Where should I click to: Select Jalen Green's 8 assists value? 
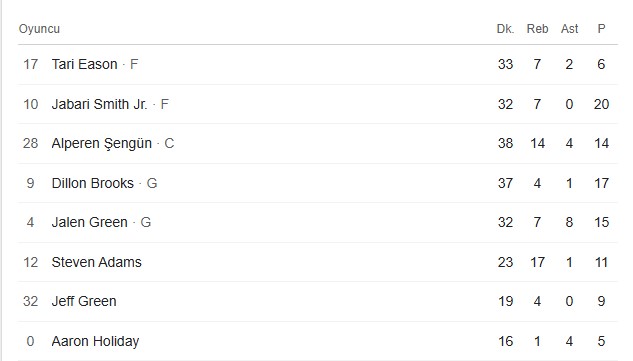pyautogui.click(x=569, y=222)
